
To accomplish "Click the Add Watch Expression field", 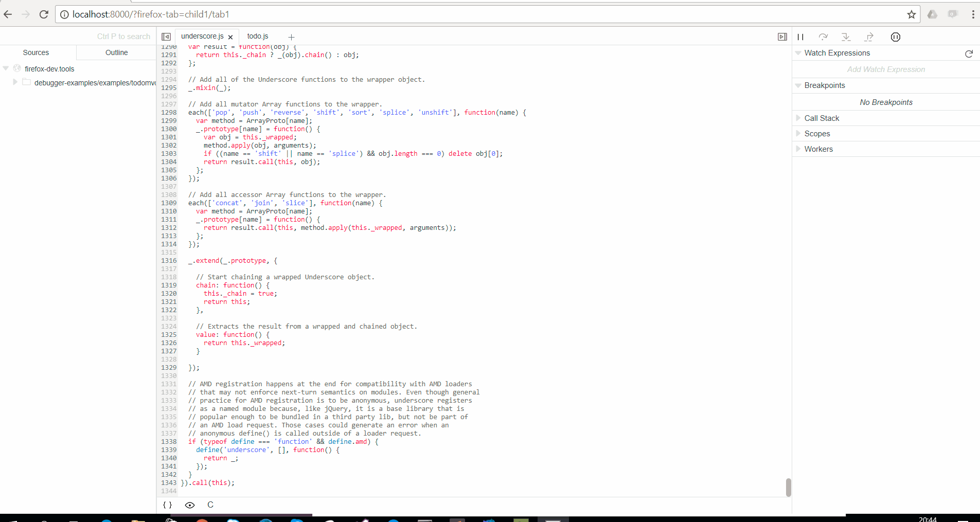I will (x=886, y=69).
